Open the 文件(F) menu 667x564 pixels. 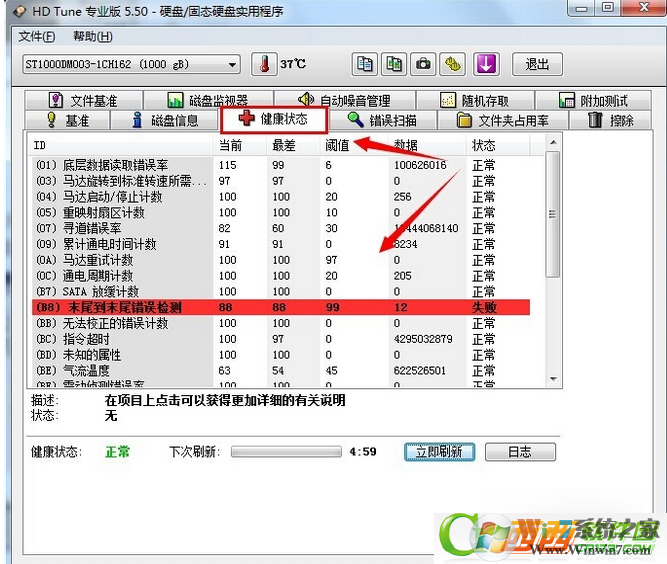pyautogui.click(x=37, y=37)
